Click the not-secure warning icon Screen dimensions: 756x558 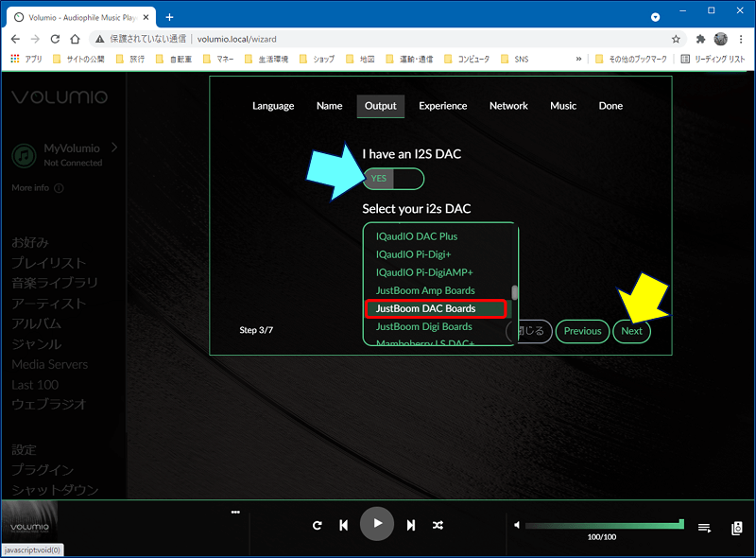coord(99,39)
